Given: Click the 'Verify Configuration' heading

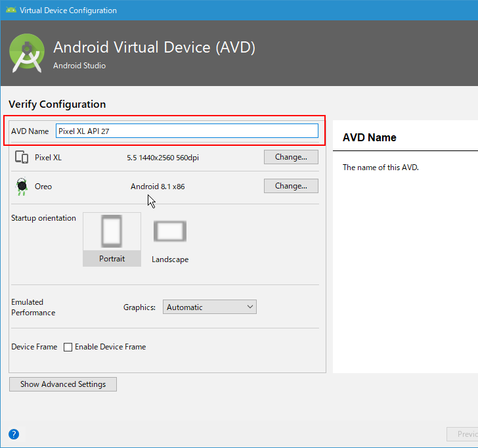Looking at the screenshot, I should coord(57,104).
